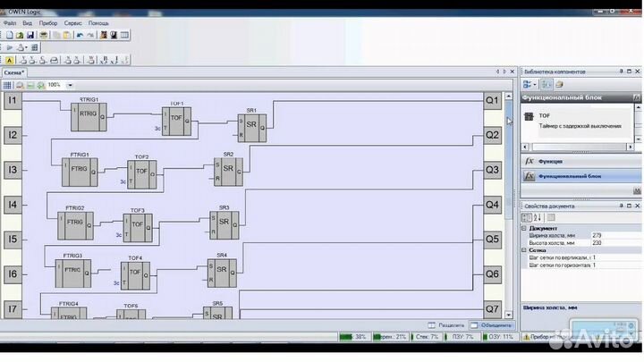Click output terminal Q6
The image size is (644, 362).
(493, 274)
